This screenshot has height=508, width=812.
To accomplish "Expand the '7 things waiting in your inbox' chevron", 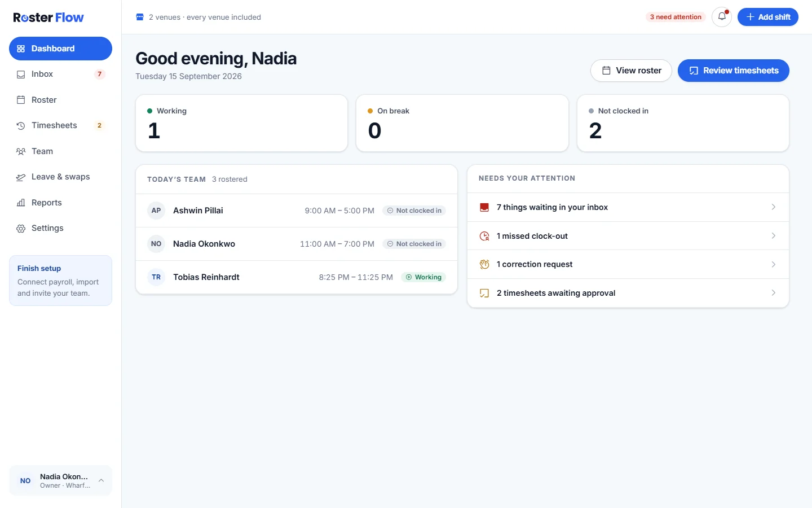I will [773, 207].
